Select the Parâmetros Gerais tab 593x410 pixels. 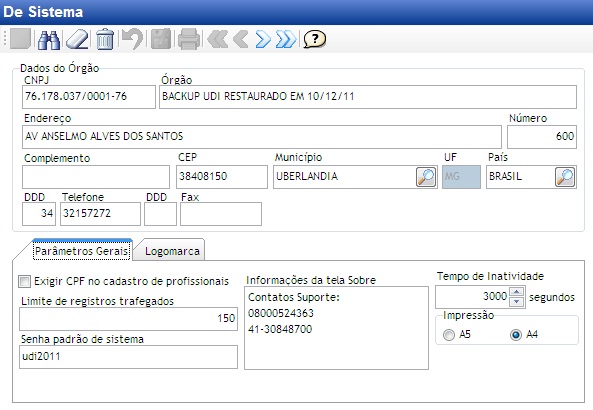[81, 251]
